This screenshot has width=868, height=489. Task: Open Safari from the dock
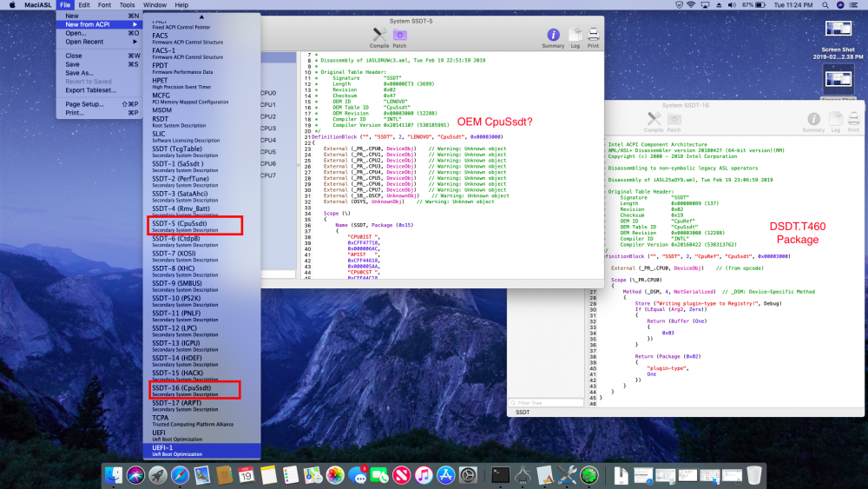click(x=180, y=475)
